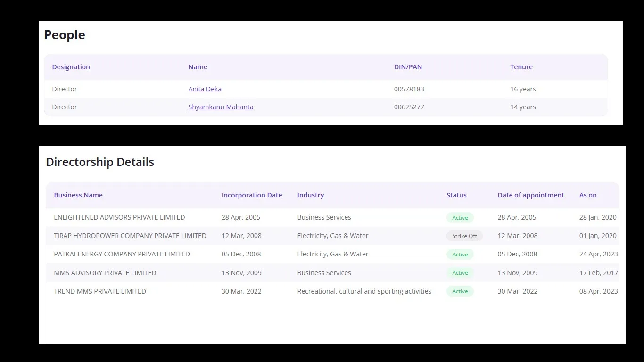
Task: Click the Tenure column header
Action: [521, 67]
